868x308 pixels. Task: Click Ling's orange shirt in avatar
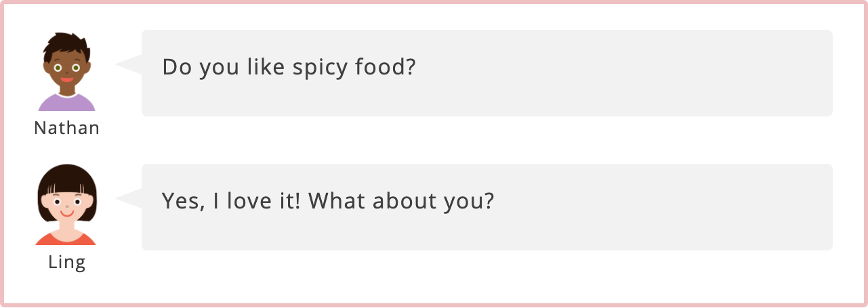click(x=66, y=238)
